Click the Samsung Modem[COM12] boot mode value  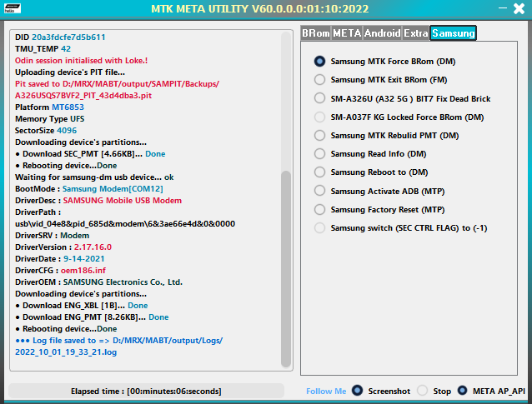pyautogui.click(x=113, y=189)
